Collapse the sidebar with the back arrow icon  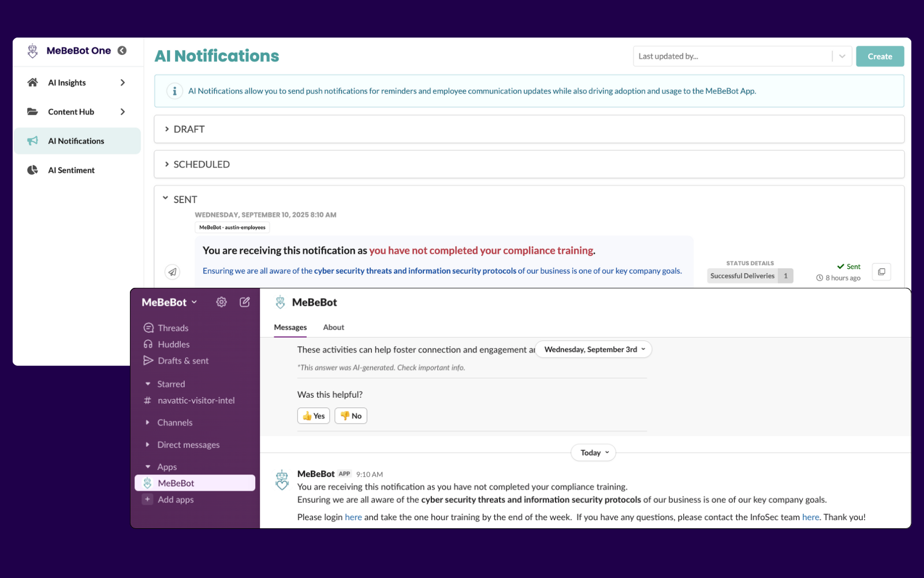(x=122, y=50)
